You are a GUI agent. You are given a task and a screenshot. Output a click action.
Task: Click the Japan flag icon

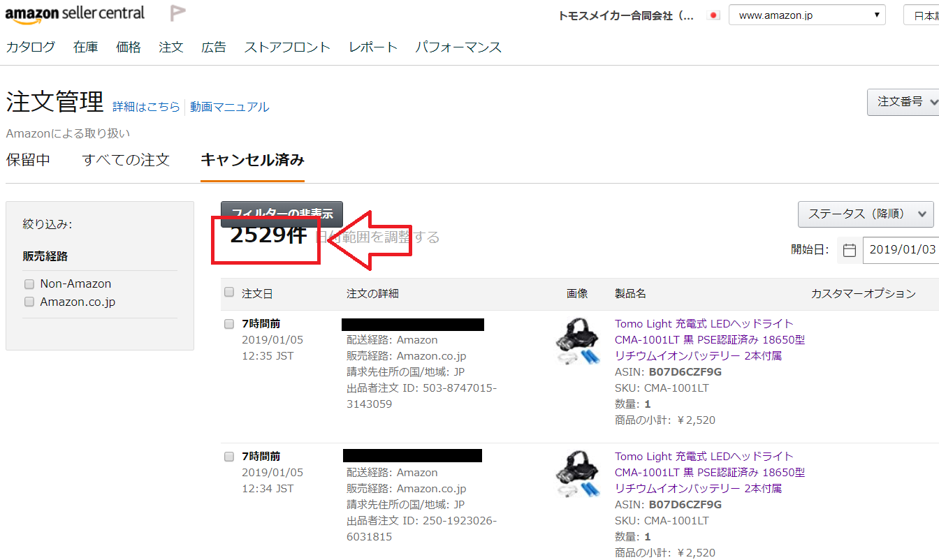pos(713,15)
